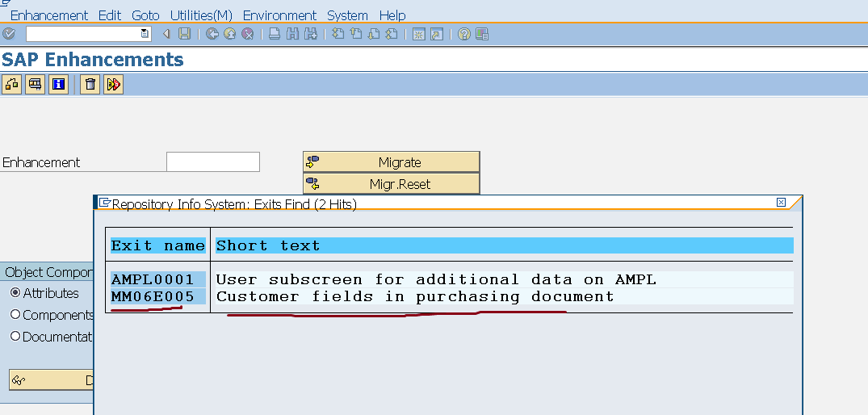Click the green Back arrow icon

212,34
